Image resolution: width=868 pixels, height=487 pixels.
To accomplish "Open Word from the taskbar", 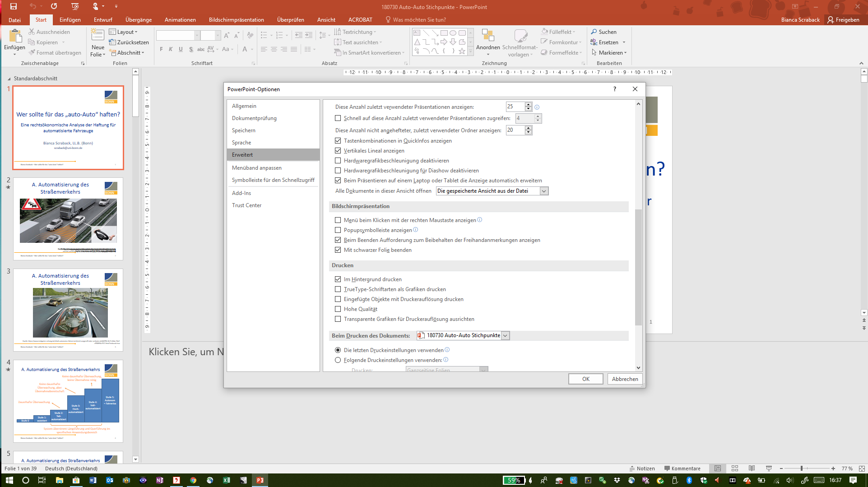I will tap(93, 480).
